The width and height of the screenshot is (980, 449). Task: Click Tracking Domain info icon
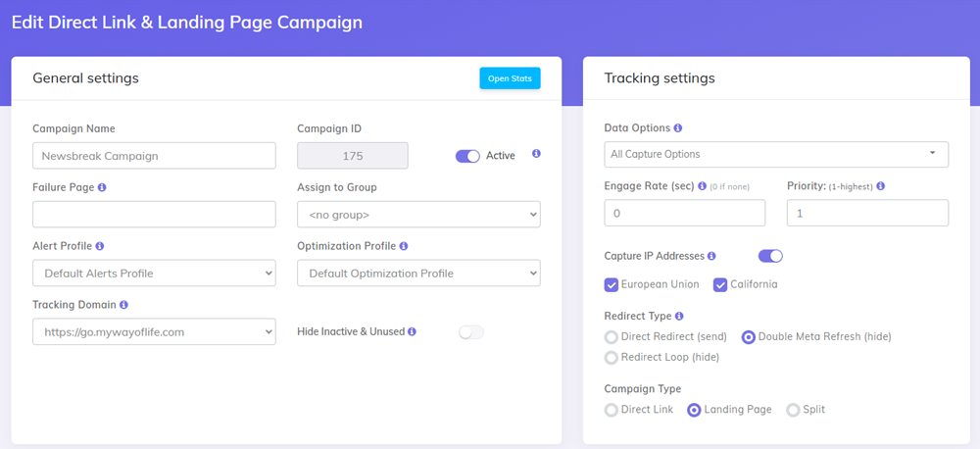pyautogui.click(x=123, y=305)
